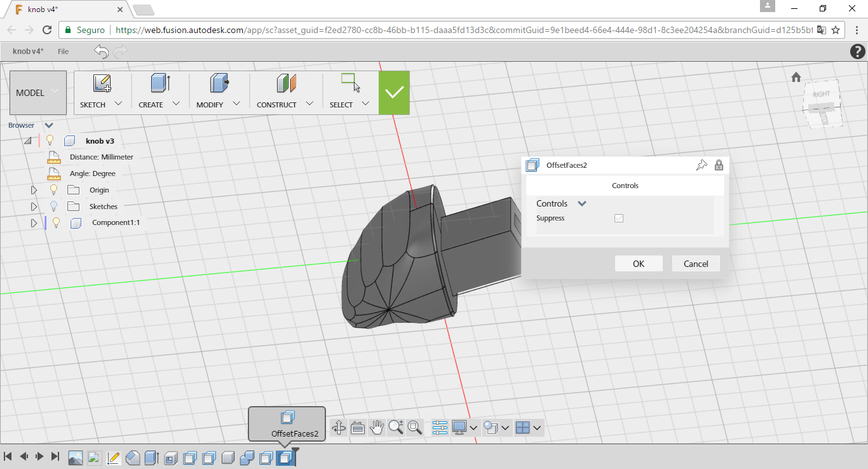Click OK in OffsetFaces2 dialog
868x469 pixels.
639,264
